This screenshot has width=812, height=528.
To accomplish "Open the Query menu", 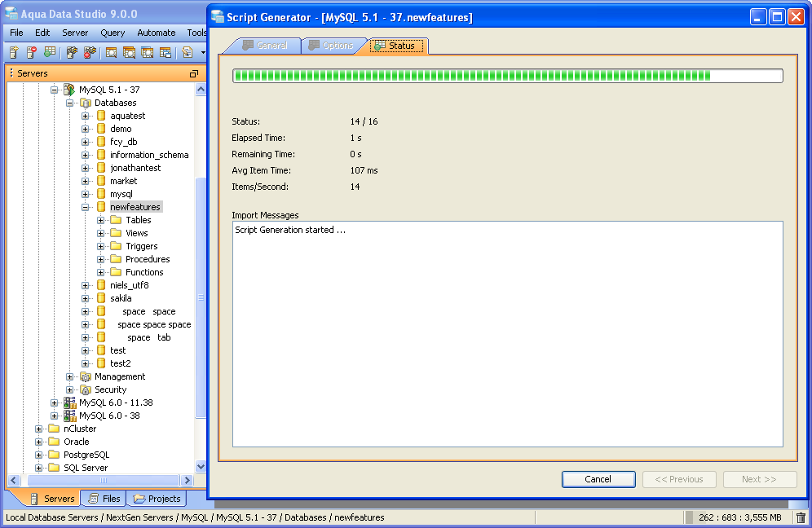I will 113,33.
